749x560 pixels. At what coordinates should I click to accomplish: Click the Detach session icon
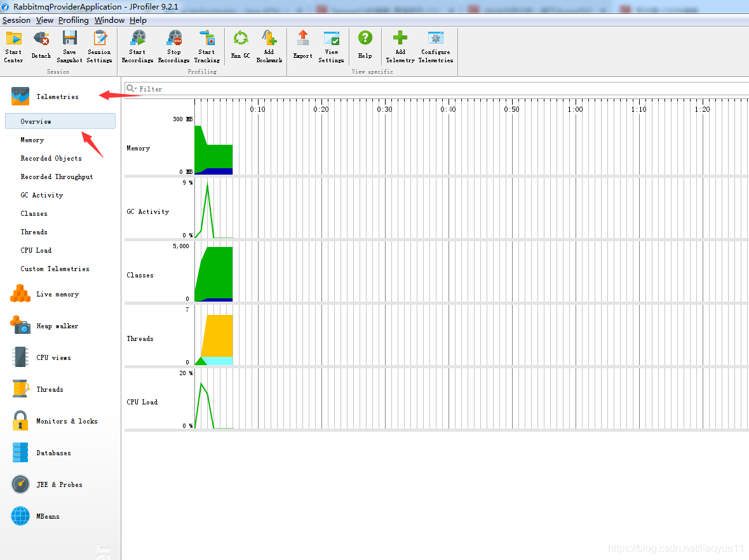click(41, 46)
